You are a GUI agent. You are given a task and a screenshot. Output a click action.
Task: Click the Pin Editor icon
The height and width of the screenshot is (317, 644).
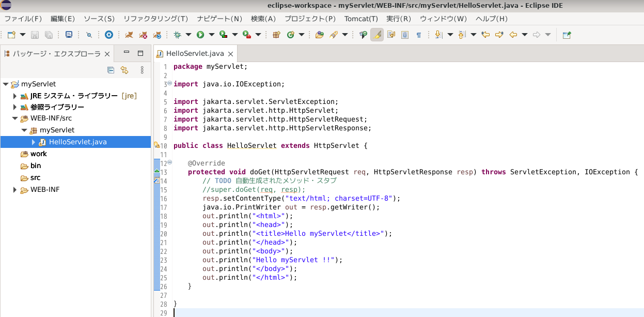[x=567, y=35]
